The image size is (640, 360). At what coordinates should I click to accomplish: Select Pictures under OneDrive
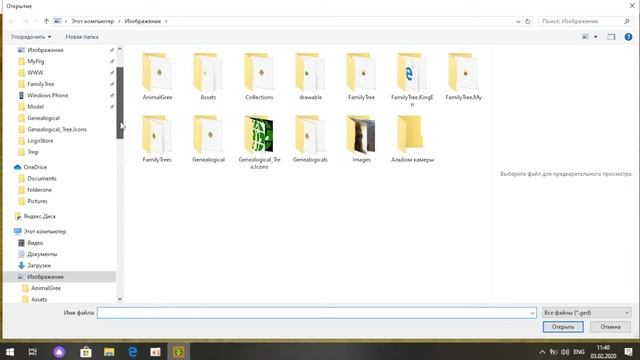[x=37, y=201]
